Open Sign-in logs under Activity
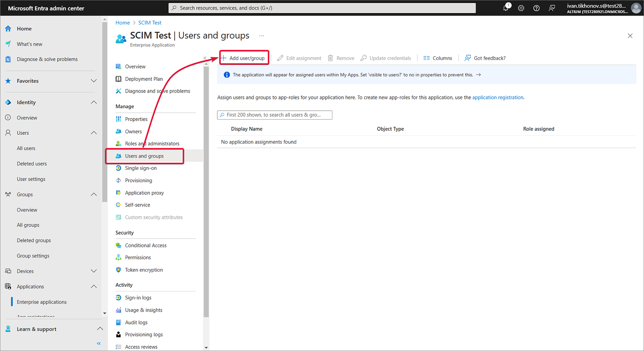The height and width of the screenshot is (351, 644). (138, 298)
